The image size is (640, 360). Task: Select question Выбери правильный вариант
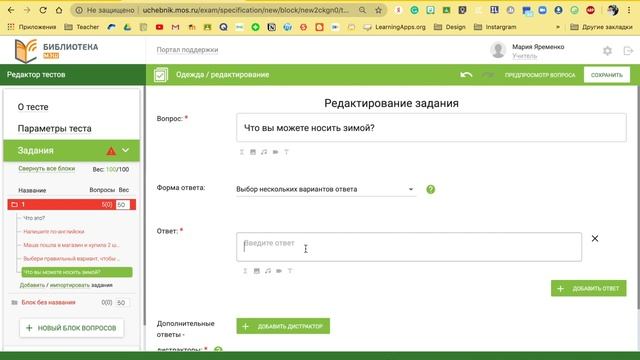pos(71,258)
